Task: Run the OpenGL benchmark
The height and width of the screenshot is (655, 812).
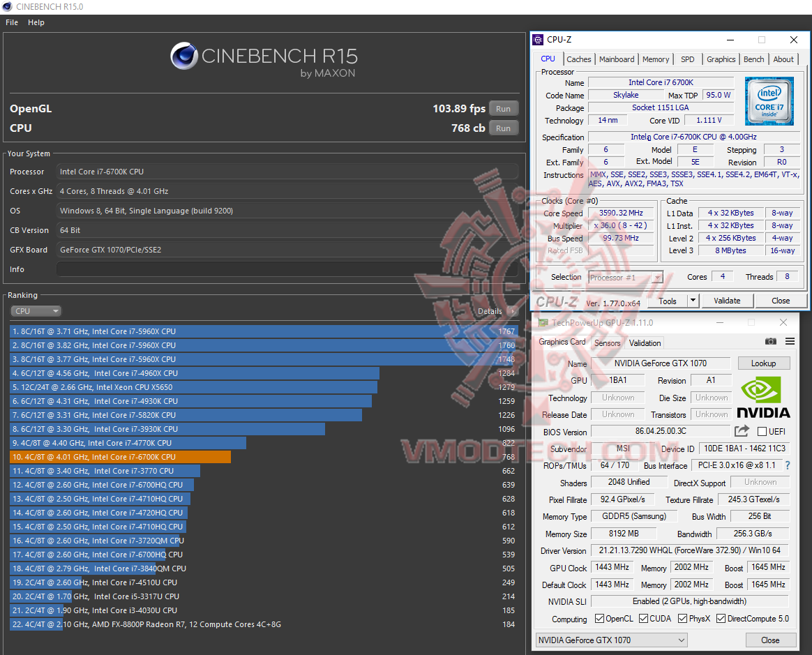Action: pos(504,109)
